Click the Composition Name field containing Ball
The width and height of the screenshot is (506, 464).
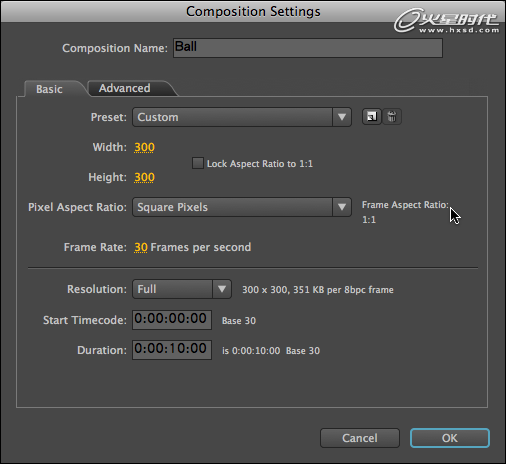point(308,48)
